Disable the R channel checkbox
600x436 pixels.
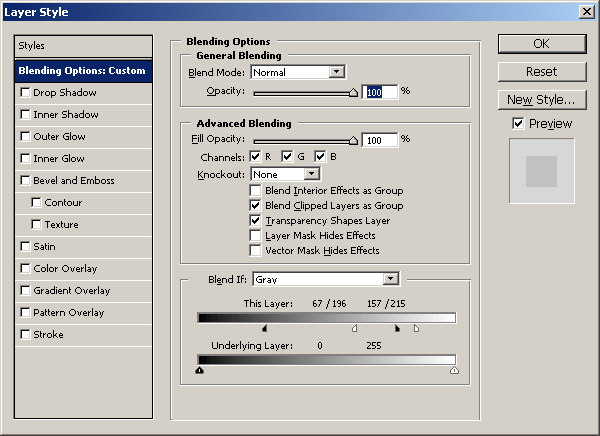click(x=255, y=157)
